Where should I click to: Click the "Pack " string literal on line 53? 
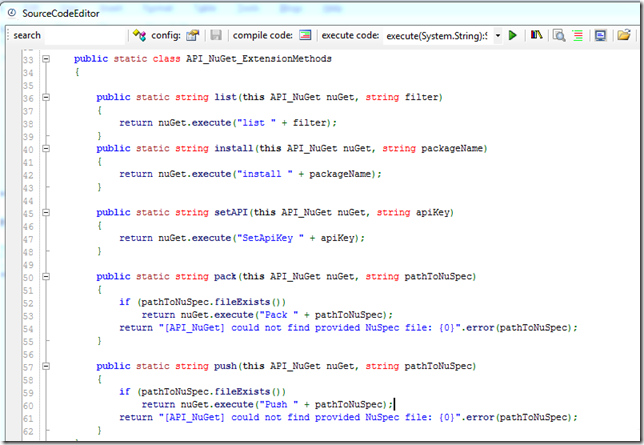point(279,315)
